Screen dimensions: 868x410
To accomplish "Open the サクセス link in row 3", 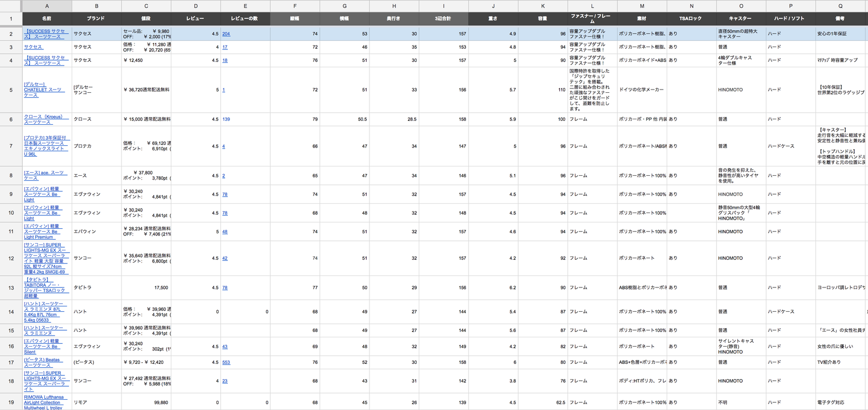I will pyautogui.click(x=33, y=47).
